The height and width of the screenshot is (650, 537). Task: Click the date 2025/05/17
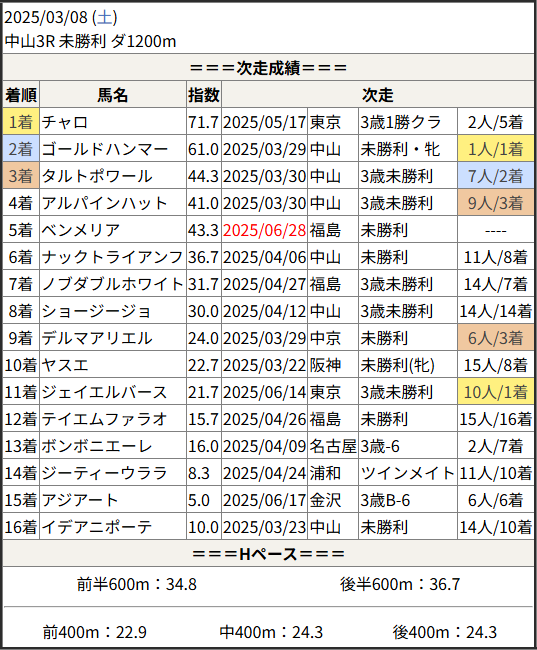point(264,122)
